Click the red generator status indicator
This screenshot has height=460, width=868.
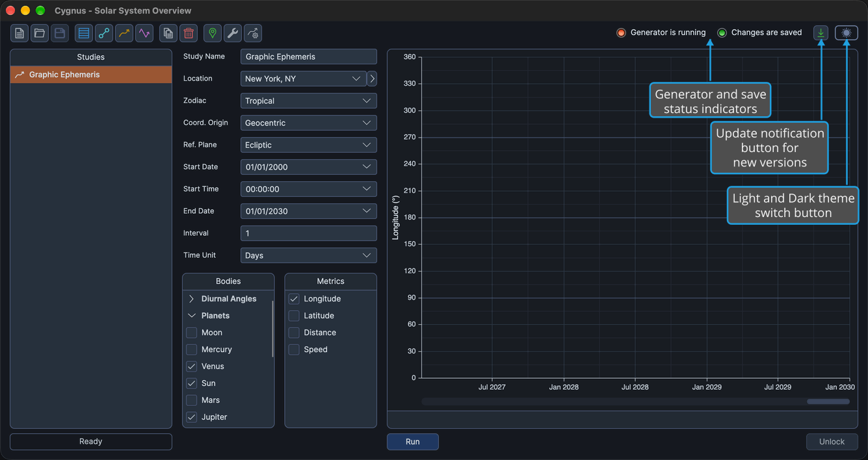tap(621, 32)
